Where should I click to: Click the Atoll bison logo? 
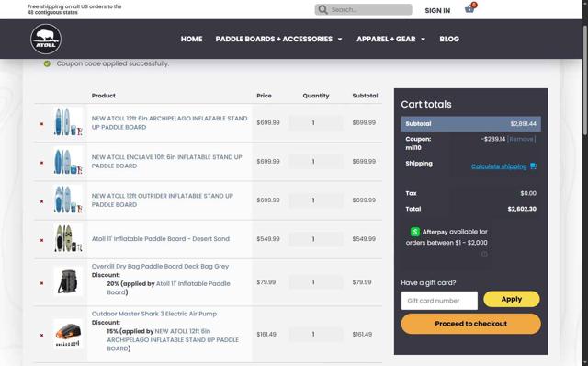point(46,39)
